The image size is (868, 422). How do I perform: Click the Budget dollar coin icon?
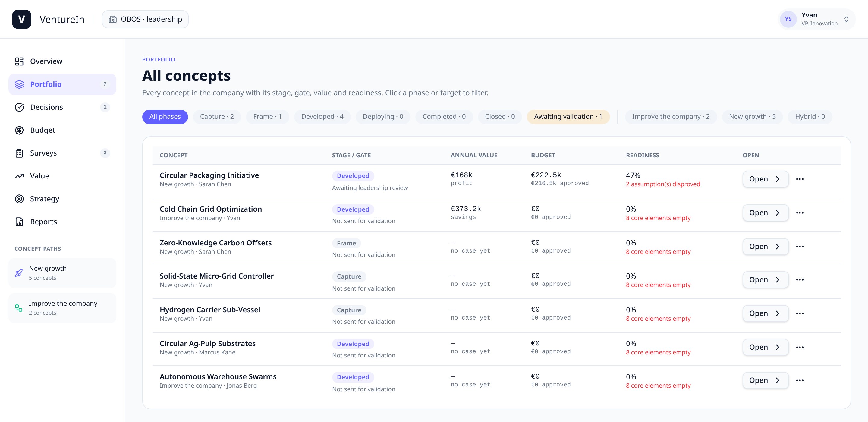19,130
